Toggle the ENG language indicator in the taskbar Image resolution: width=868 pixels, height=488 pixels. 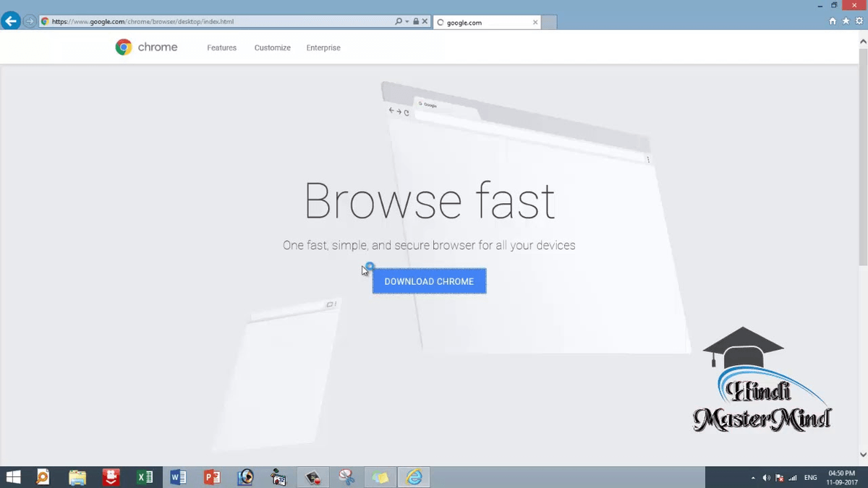810,477
